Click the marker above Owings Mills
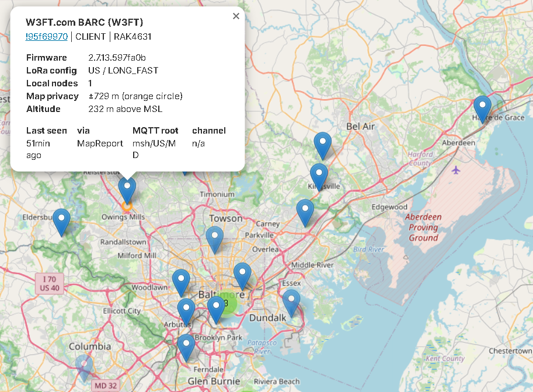The width and height of the screenshot is (533, 392). [127, 189]
